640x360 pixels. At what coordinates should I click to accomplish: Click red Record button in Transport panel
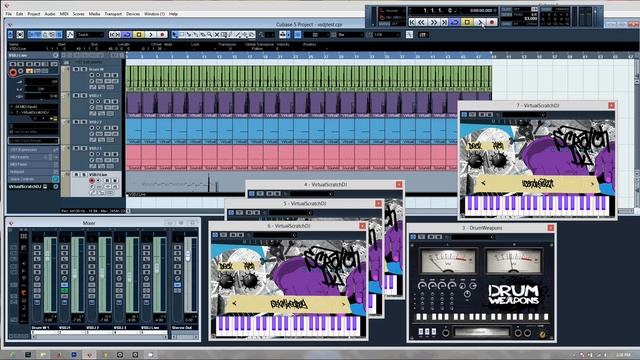pyautogui.click(x=492, y=22)
